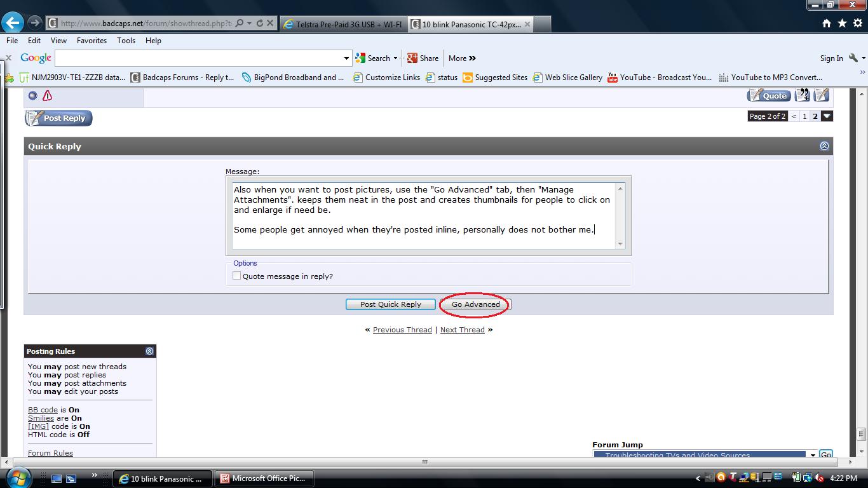This screenshot has width=868, height=488.
Task: Collapse the Quick Reply panel
Action: (x=824, y=146)
